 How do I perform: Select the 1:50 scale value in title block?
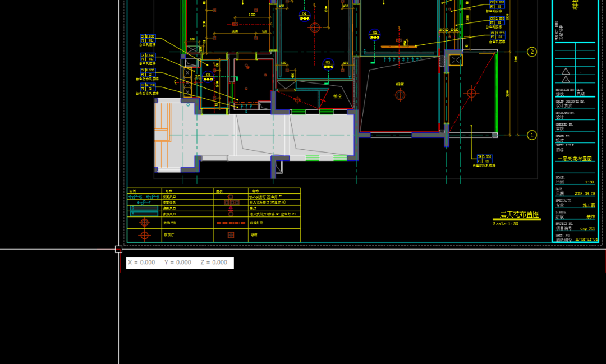point(589,182)
